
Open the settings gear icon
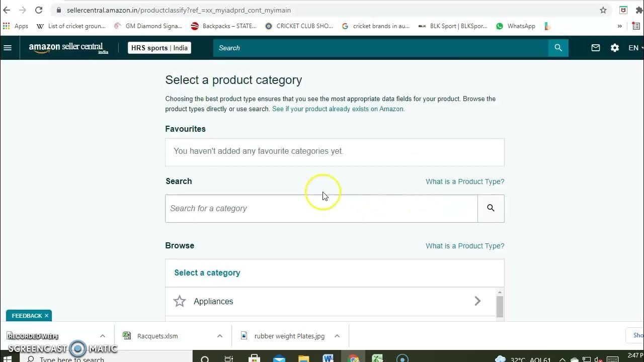point(615,48)
